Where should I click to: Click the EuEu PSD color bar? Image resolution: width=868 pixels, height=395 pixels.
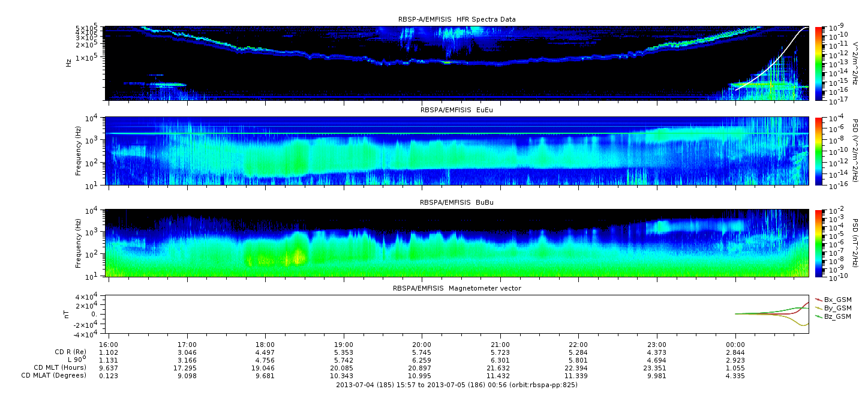click(x=819, y=151)
